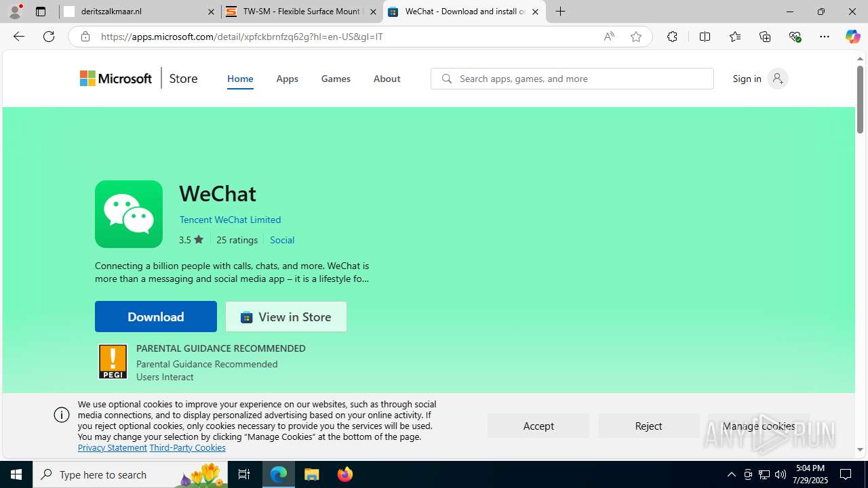The width and height of the screenshot is (868, 488).
Task: Reject optional cookies
Action: coord(648,426)
